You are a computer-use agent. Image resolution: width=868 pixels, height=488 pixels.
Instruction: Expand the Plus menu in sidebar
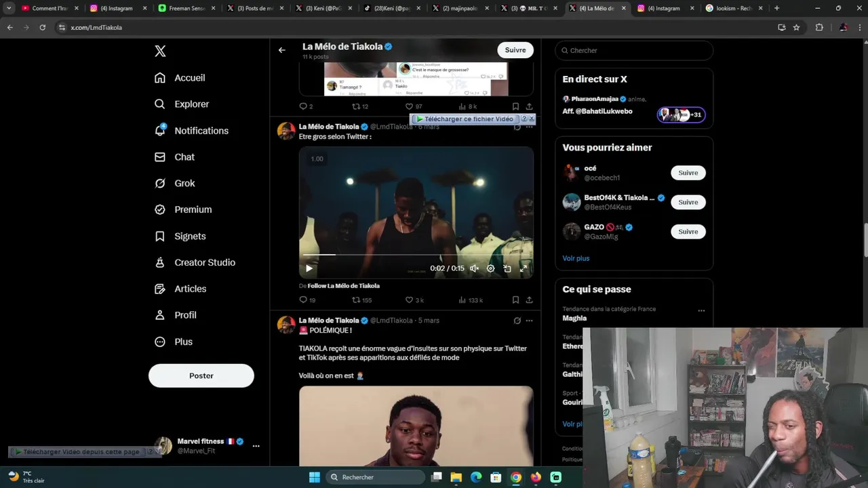[174, 342]
